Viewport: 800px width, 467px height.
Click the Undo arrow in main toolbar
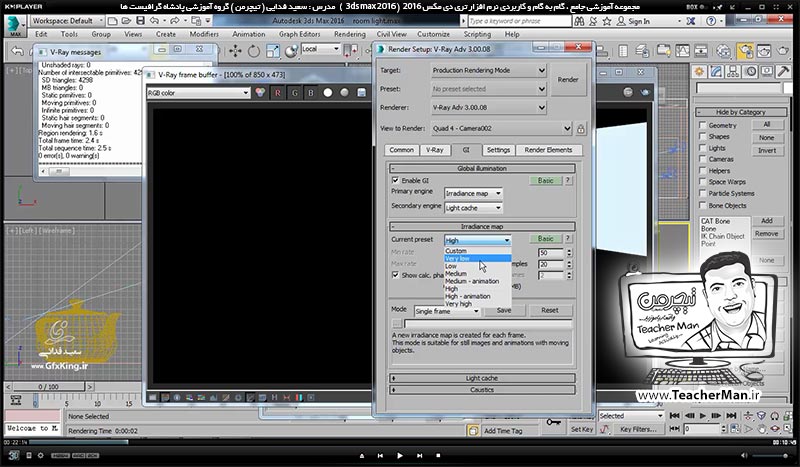pos(17,51)
